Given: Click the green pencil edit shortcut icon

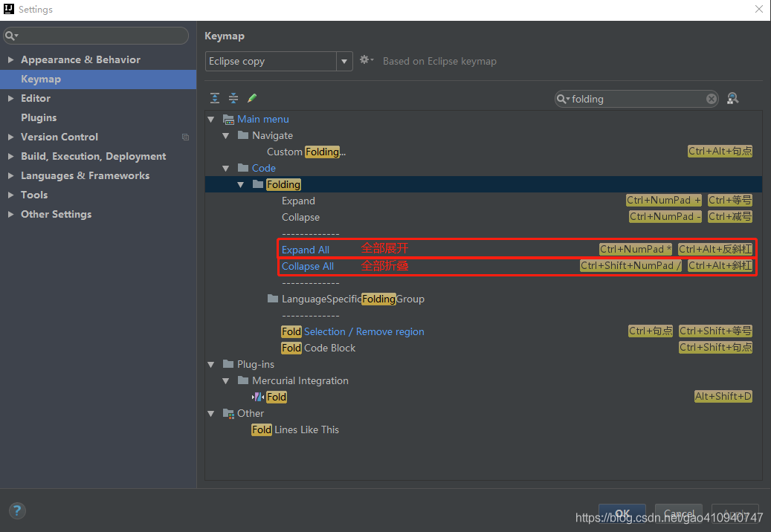Looking at the screenshot, I should coord(252,98).
